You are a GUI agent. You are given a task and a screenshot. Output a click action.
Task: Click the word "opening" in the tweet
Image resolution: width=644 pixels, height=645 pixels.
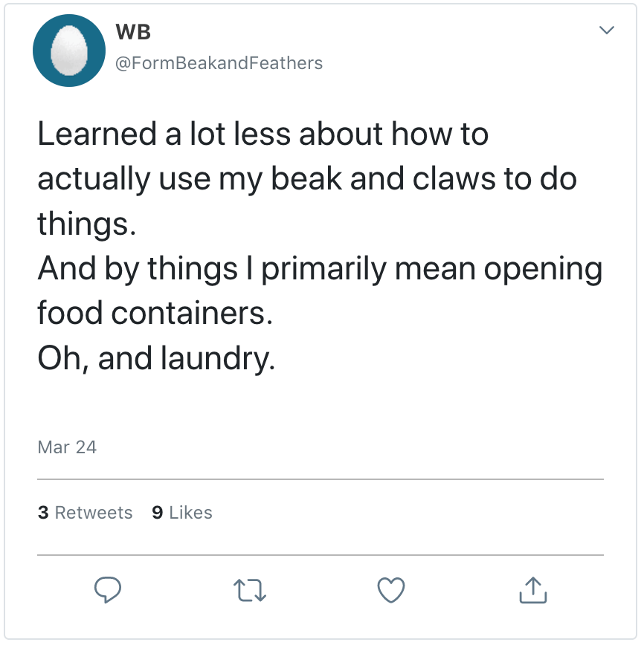(x=543, y=269)
